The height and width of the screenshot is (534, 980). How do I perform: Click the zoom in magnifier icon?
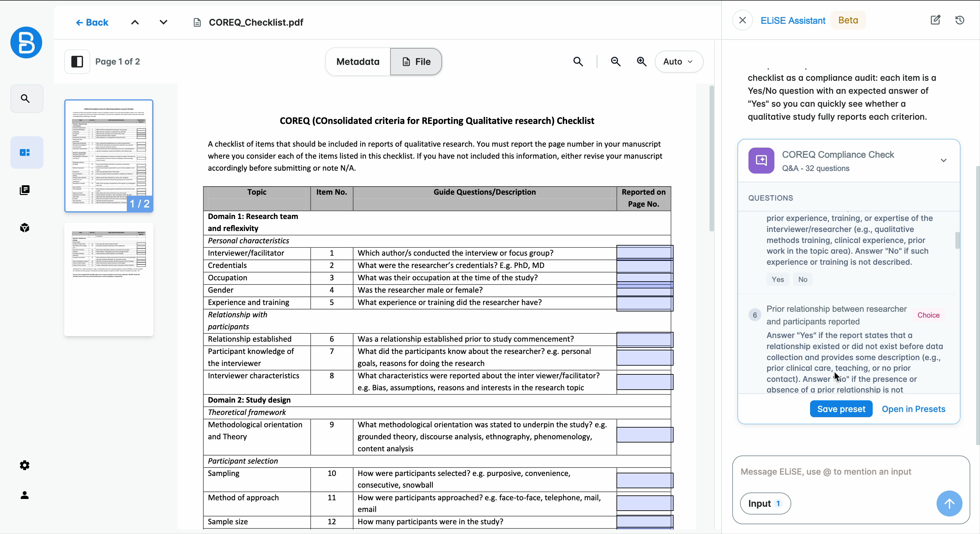tap(641, 62)
